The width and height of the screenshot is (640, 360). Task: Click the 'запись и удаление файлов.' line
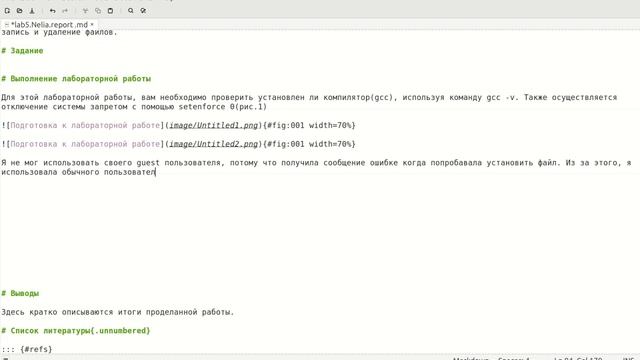tap(59, 32)
